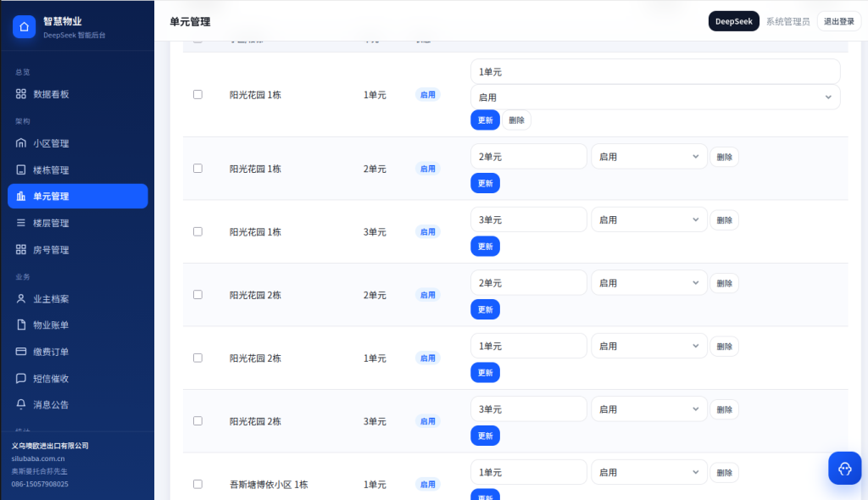Open 小区管理 in the sidebar
This screenshot has height=500, width=868.
[77, 143]
